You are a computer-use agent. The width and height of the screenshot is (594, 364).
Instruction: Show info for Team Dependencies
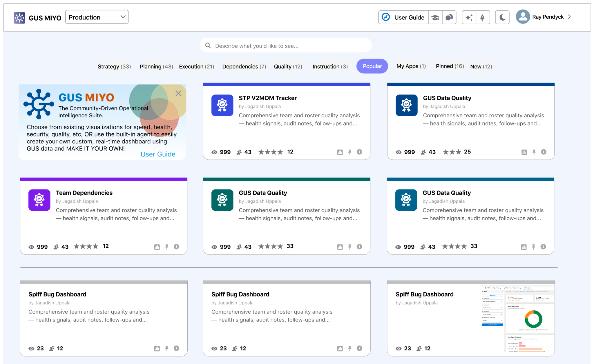click(176, 247)
